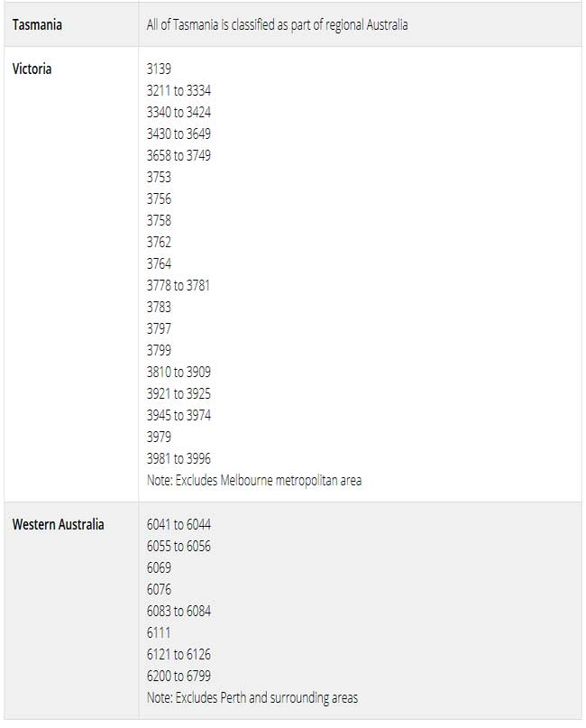Click the Tasmania row heading
This screenshot has height=728, width=586.
(37, 24)
